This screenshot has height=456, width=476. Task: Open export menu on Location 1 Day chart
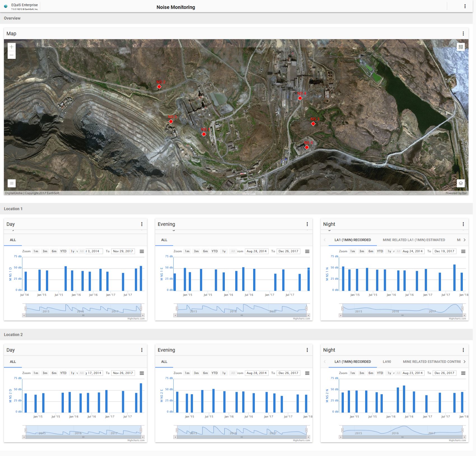(142, 251)
